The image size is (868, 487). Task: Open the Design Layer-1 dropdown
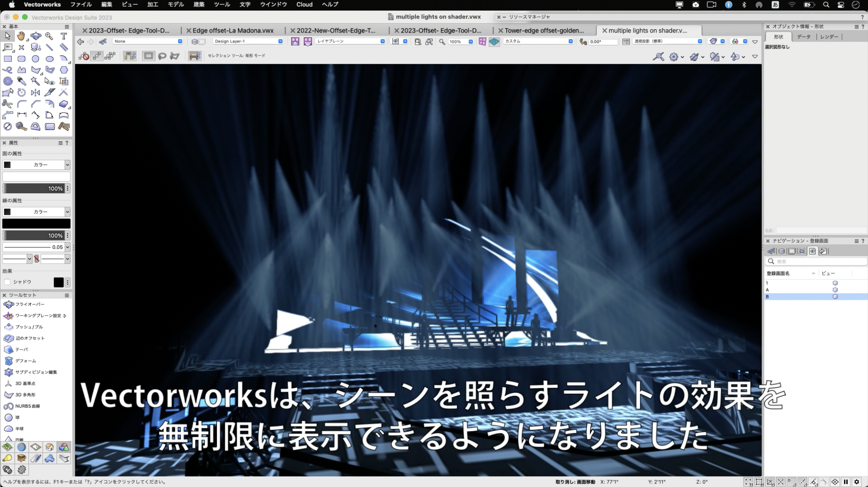pyautogui.click(x=248, y=42)
